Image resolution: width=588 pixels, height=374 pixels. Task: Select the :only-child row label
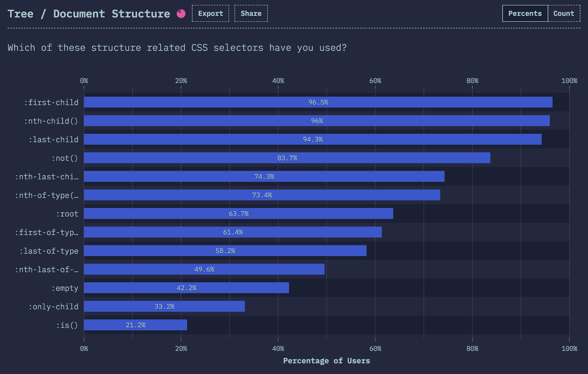tap(53, 306)
